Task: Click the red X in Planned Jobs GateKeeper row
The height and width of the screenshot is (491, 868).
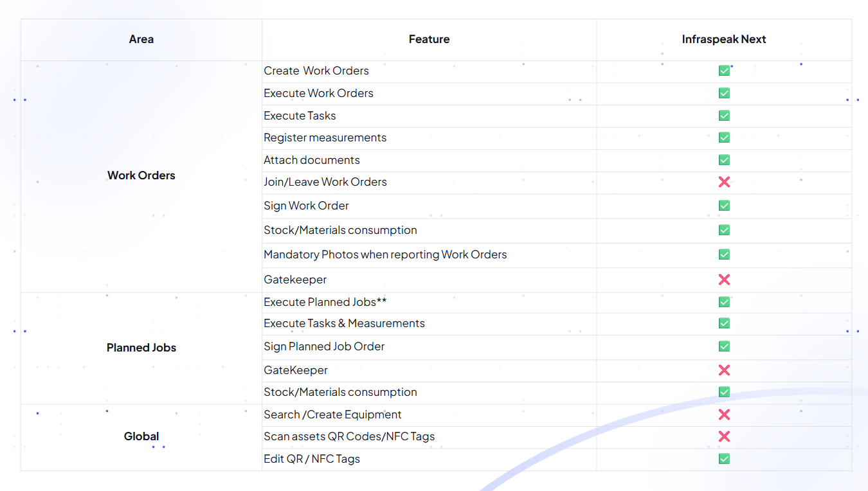Action: [x=724, y=370]
